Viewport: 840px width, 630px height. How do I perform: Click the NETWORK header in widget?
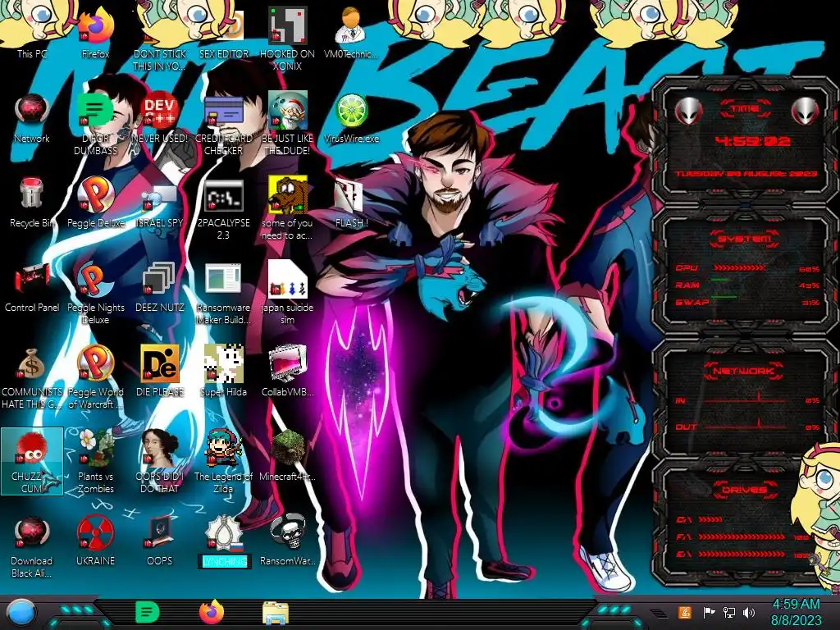(x=745, y=371)
